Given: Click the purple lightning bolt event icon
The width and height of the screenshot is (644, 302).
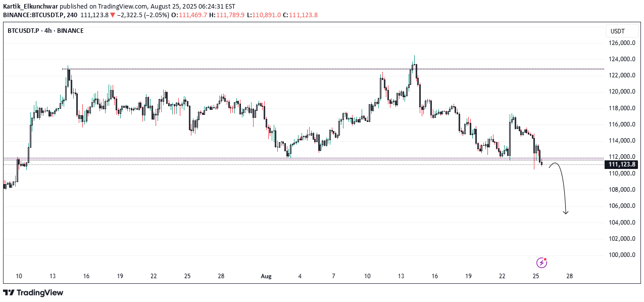Looking at the screenshot, I should click(541, 263).
